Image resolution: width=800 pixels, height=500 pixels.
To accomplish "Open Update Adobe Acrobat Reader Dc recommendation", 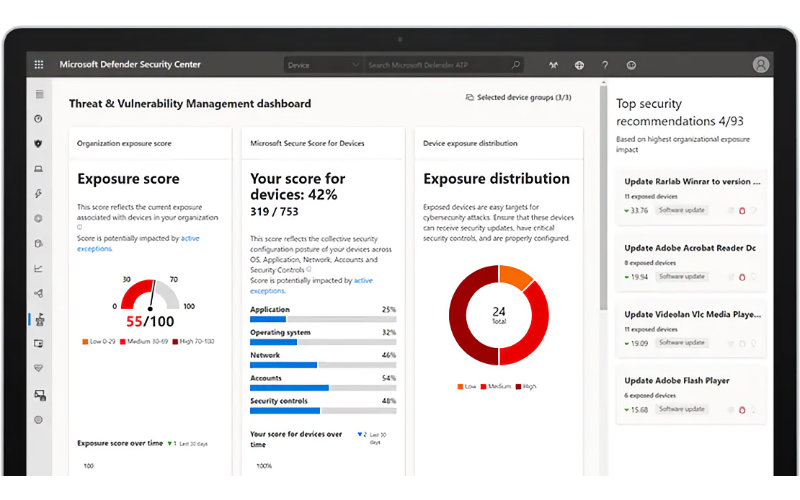I will coord(690,248).
